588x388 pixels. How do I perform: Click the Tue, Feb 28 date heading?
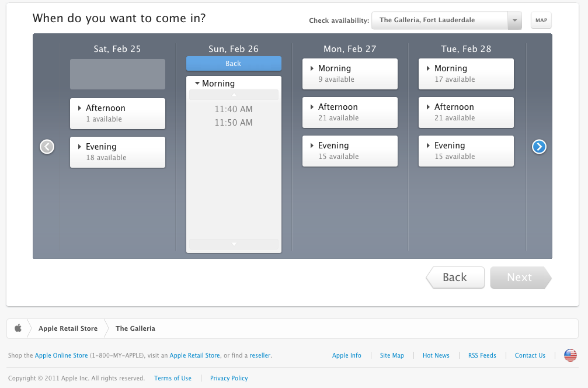click(x=466, y=49)
